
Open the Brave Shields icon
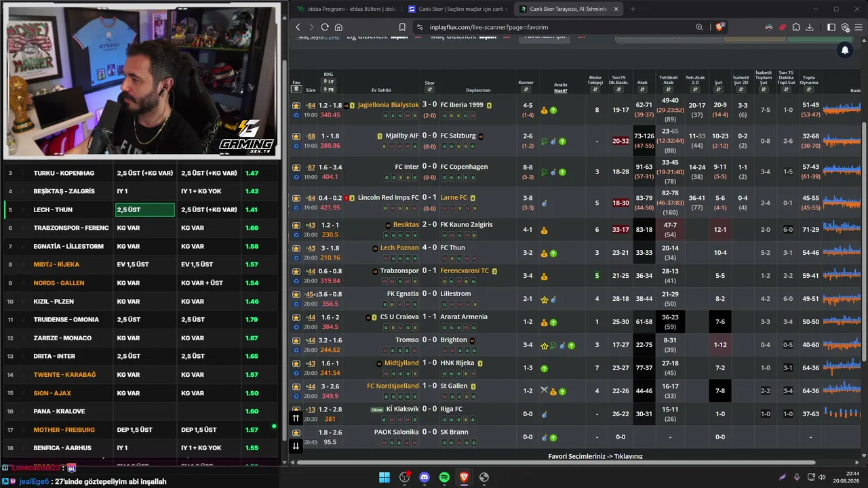pos(719,27)
